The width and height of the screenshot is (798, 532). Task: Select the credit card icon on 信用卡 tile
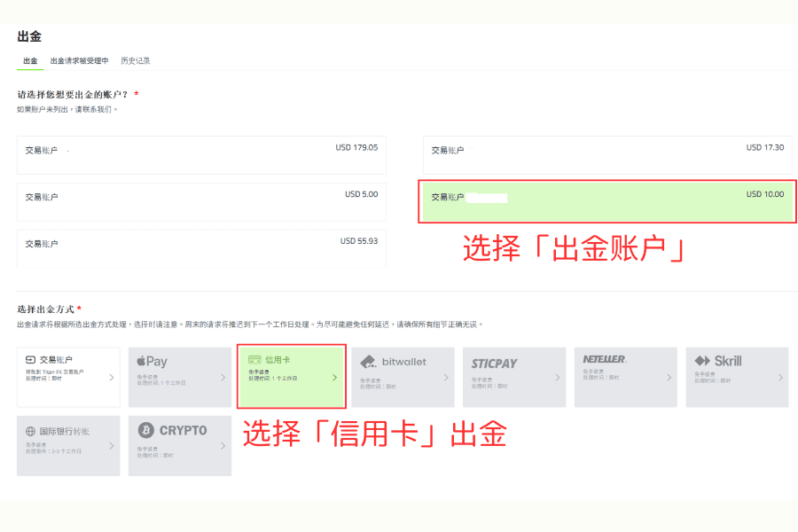pos(254,357)
